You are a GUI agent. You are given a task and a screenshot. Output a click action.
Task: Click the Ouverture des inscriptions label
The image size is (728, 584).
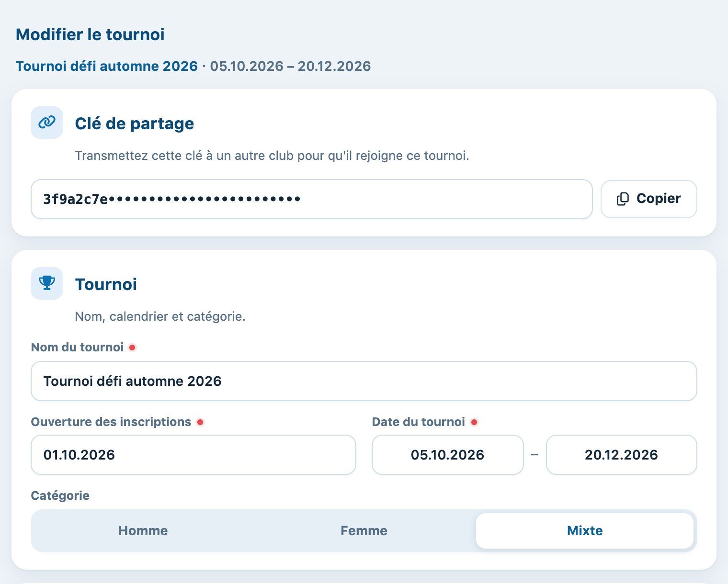(x=111, y=422)
